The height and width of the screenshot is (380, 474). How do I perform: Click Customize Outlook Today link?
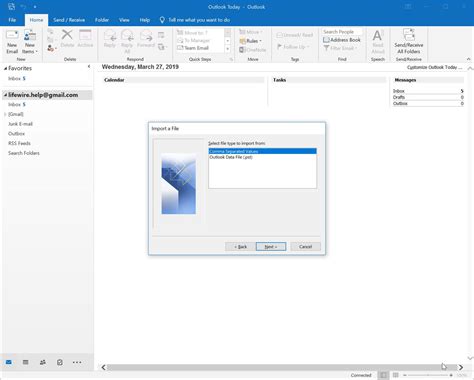(x=434, y=67)
